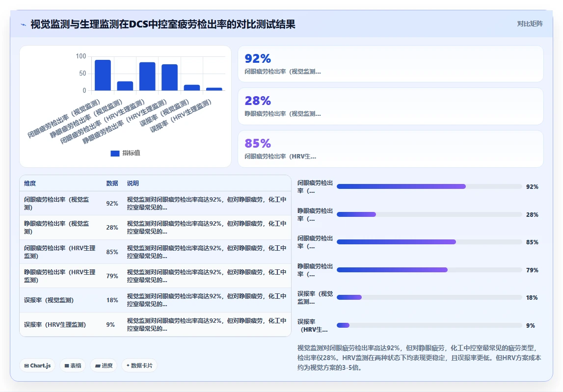Viewport: 563px width, 392px height.
Task: Click the progress bar showing 92%
Action: point(429,186)
